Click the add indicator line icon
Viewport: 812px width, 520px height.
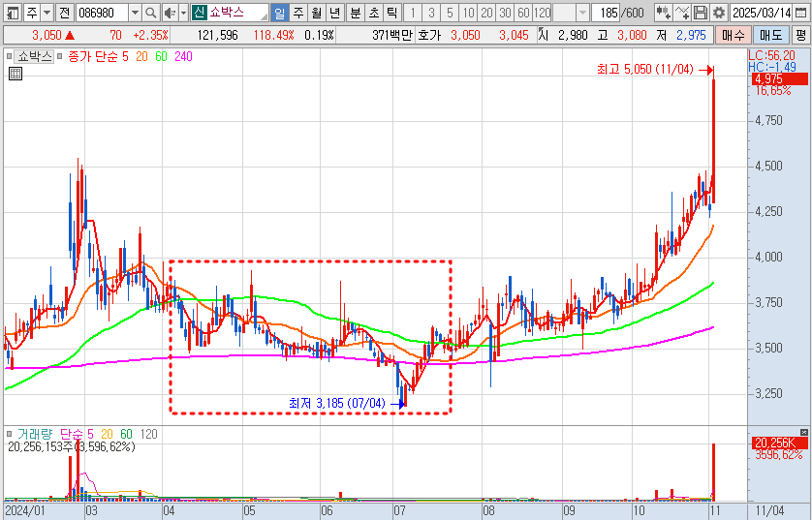point(681,13)
